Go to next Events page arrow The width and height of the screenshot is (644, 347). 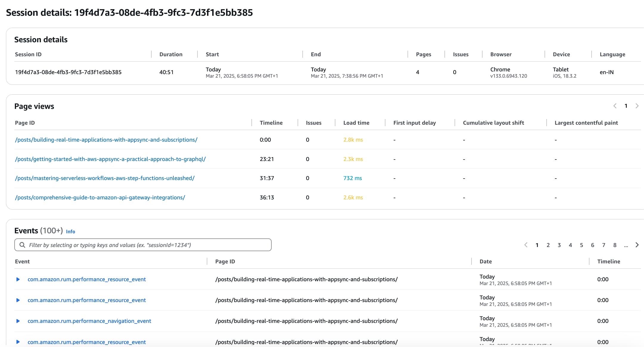(x=637, y=245)
